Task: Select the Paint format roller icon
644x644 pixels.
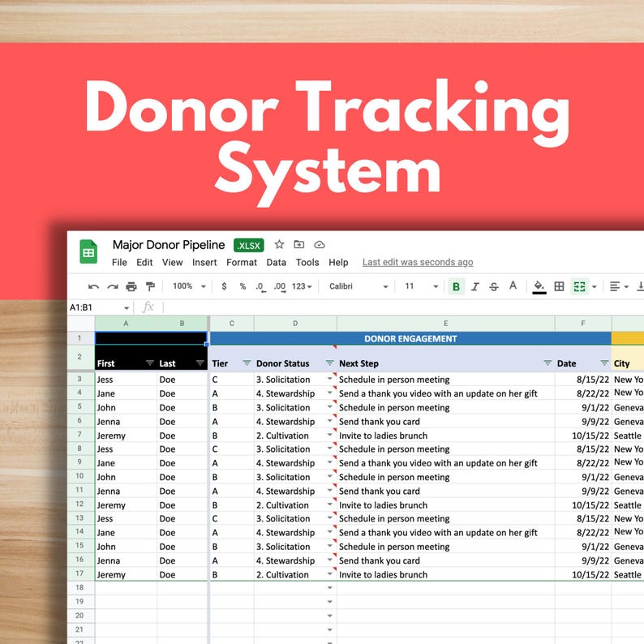Action: pos(150,286)
